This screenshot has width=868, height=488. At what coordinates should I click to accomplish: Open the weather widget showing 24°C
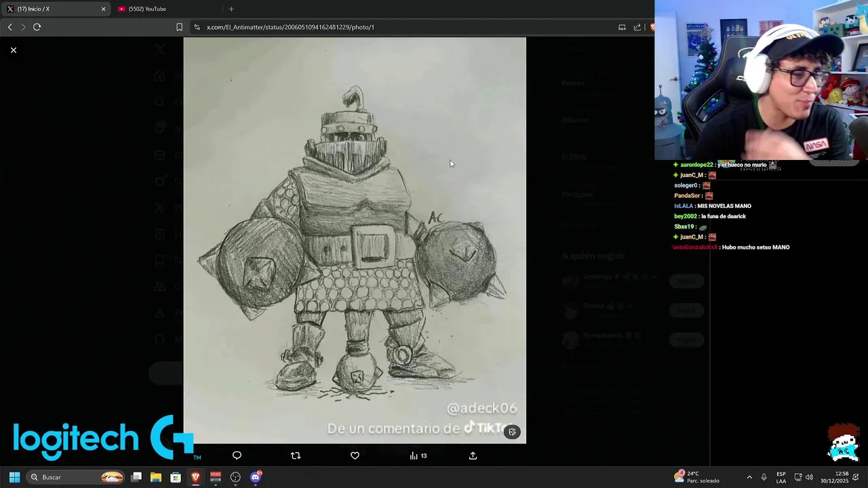click(x=697, y=477)
